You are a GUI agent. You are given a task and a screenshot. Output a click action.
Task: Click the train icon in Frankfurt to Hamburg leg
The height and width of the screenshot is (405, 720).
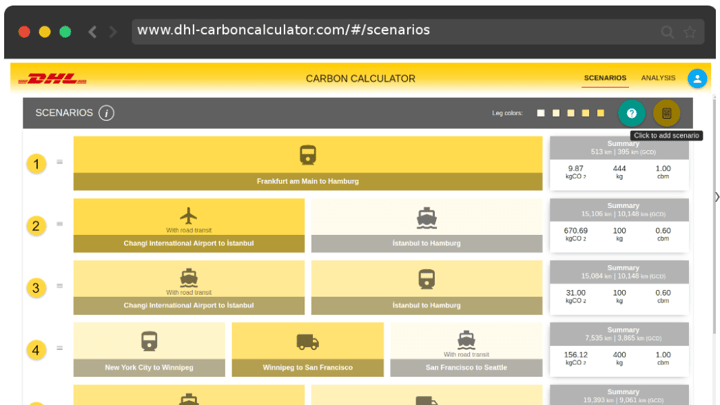pos(308,155)
